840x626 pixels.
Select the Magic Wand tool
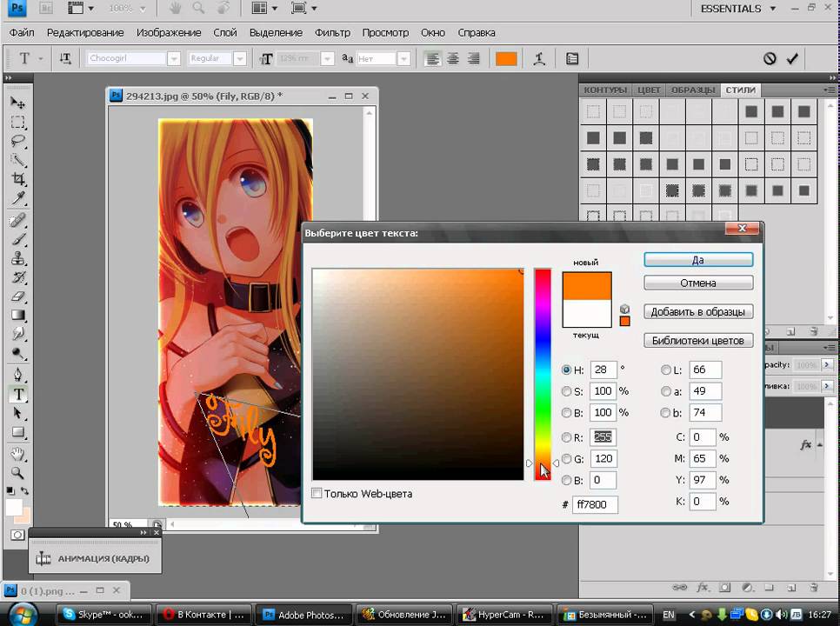coord(17,160)
